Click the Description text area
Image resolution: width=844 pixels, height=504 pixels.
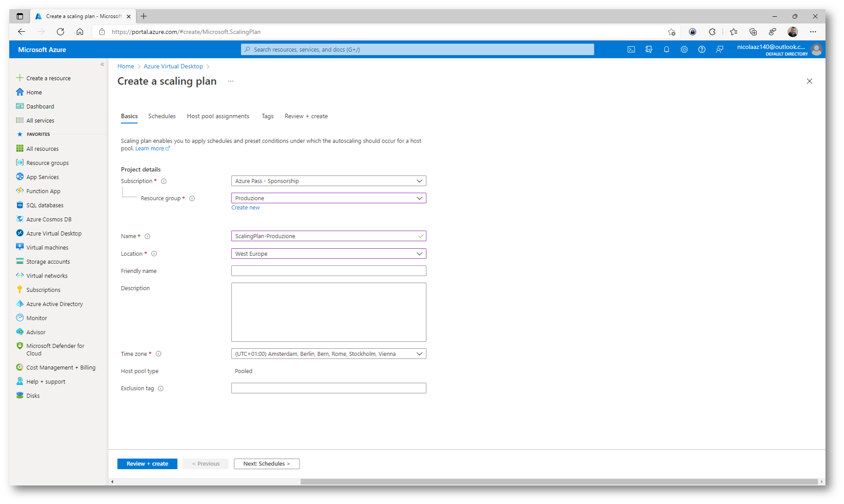click(x=329, y=312)
